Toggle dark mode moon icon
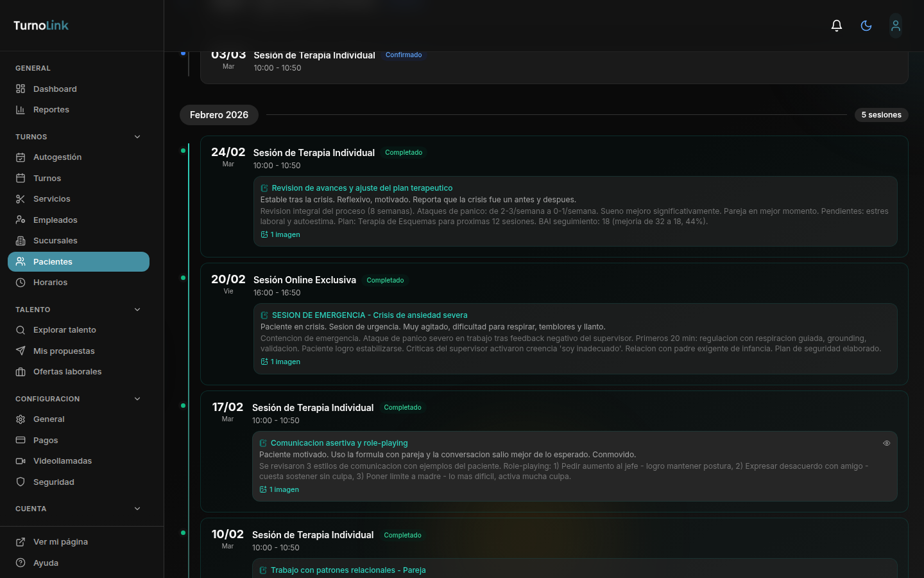 coord(866,26)
